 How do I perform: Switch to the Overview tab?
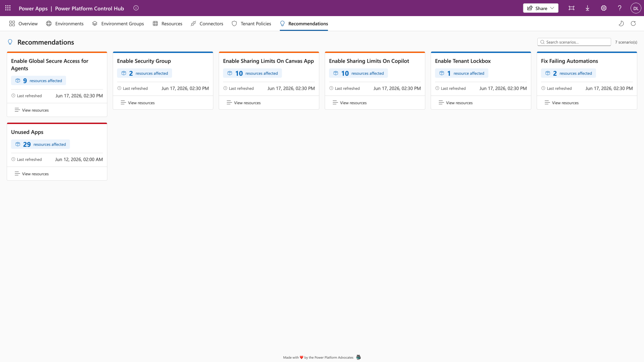click(x=23, y=23)
